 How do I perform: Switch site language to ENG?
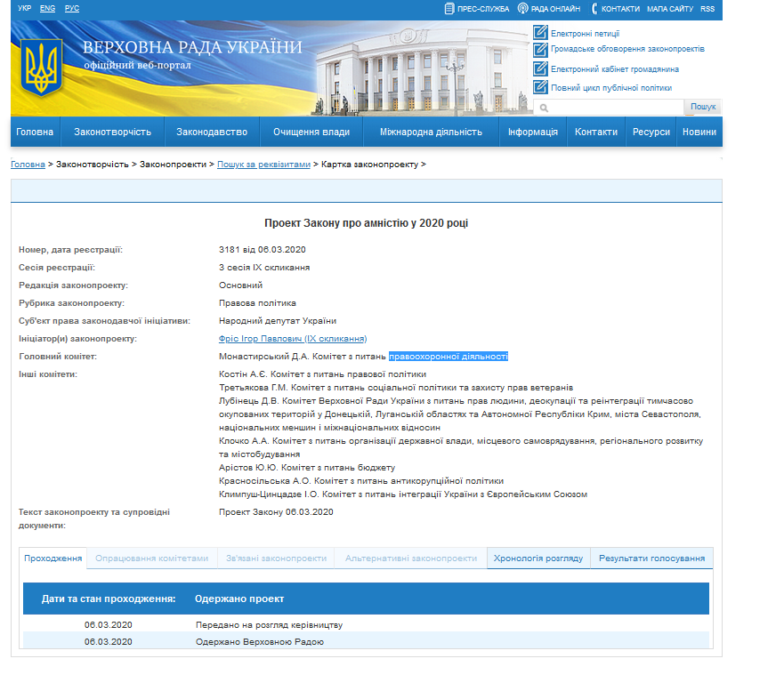[47, 8]
